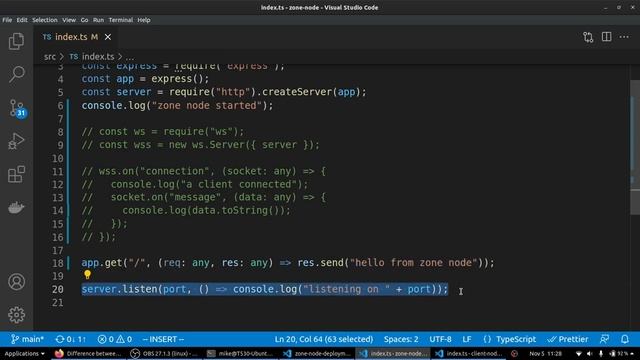Open the Selection menu

click(45, 20)
